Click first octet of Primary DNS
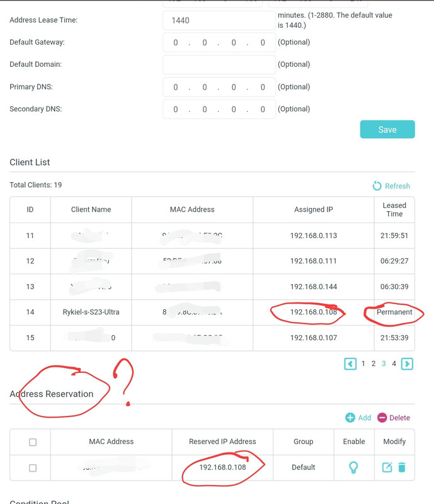This screenshot has width=434, height=504. pos(176,87)
